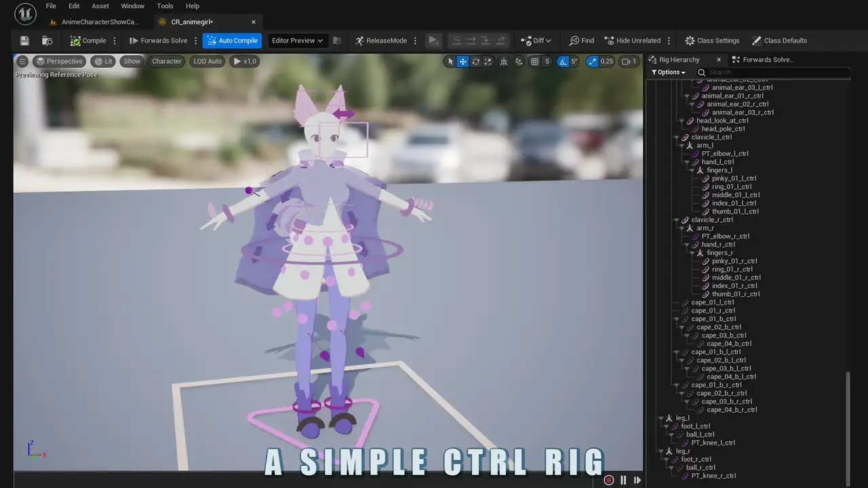
Task: Switch to the AnimeCharacterShowCa tab
Action: click(x=99, y=22)
